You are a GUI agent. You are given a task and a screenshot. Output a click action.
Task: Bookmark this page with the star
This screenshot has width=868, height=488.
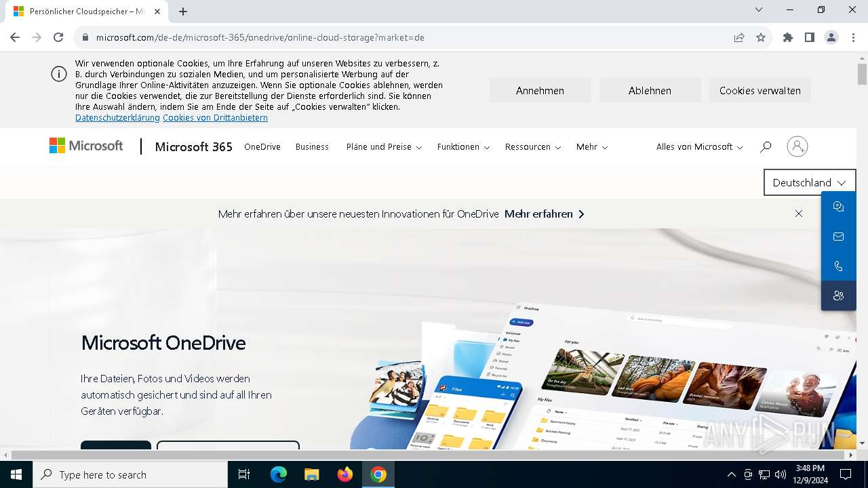click(x=761, y=37)
